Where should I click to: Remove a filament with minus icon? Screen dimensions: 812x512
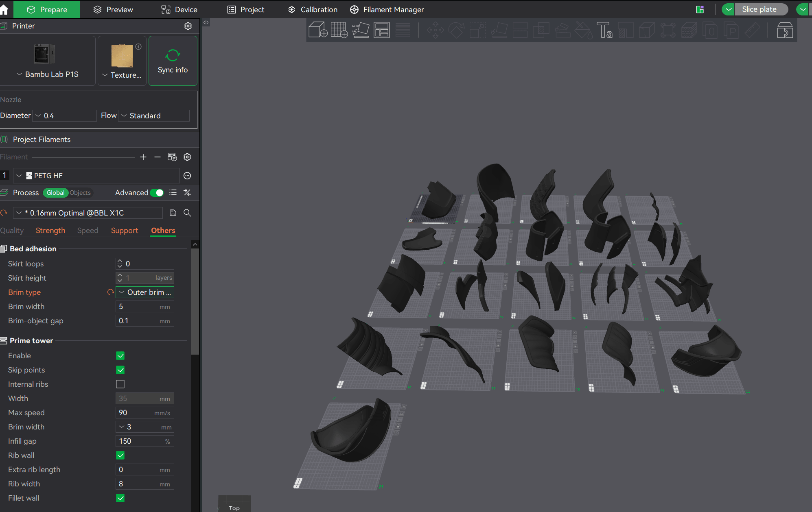(x=158, y=157)
